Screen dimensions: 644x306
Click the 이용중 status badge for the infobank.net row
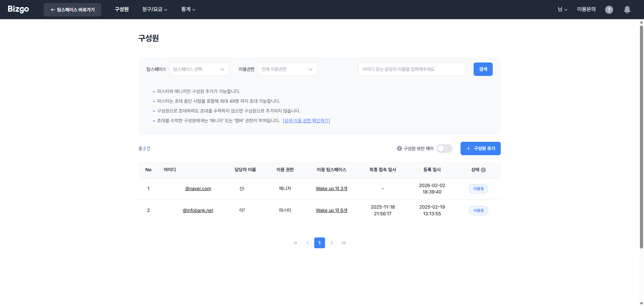[x=478, y=211]
